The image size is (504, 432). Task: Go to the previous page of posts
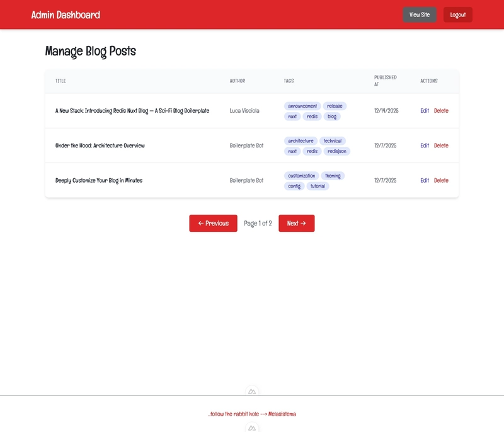[213, 223]
